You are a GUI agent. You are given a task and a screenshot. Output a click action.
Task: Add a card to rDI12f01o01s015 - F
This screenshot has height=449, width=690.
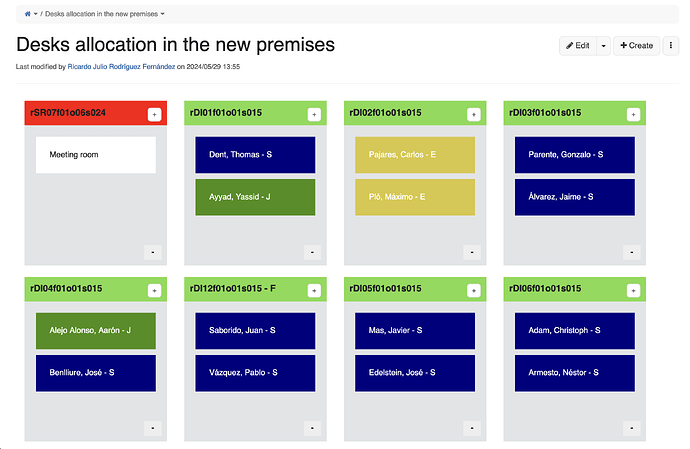tap(314, 291)
